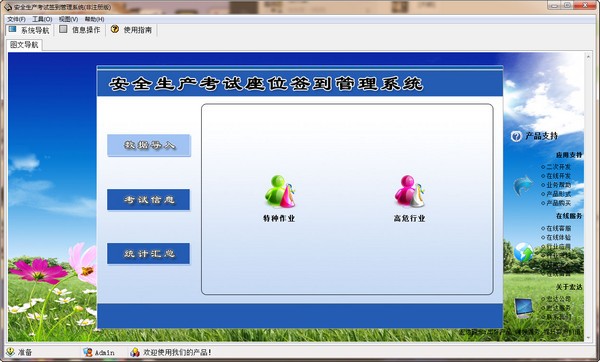600x362 pixels.
Task: Click the scrollbar down arrow
Action: [588, 338]
